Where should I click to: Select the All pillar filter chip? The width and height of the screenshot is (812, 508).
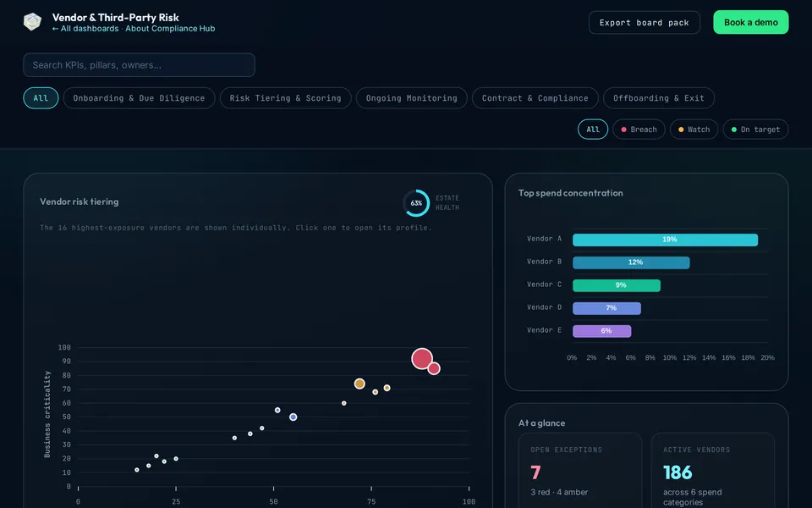(x=41, y=98)
